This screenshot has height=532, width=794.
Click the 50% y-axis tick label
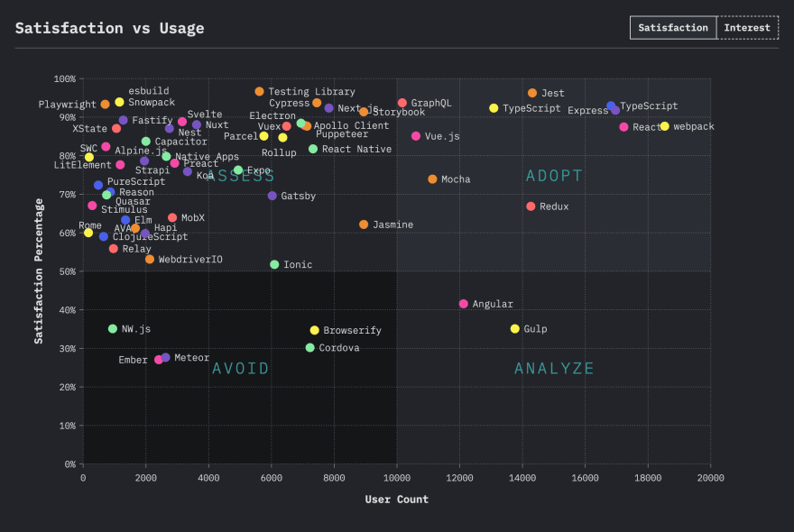[x=68, y=271]
